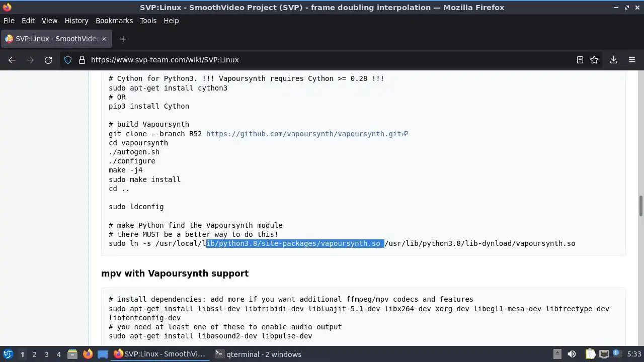The width and height of the screenshot is (644, 362).
Task: Click the 'pip3 install Cython' line
Action: tap(149, 106)
